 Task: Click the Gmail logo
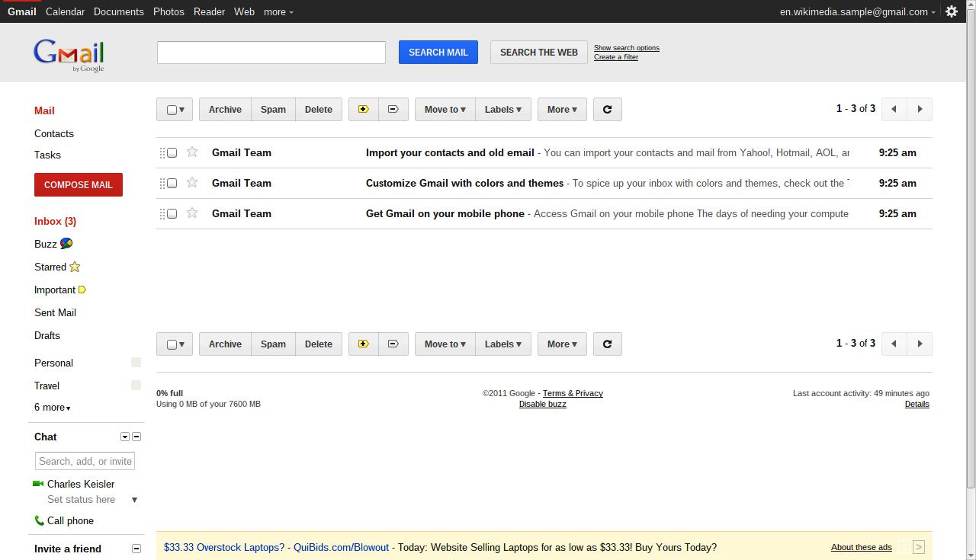[x=69, y=56]
